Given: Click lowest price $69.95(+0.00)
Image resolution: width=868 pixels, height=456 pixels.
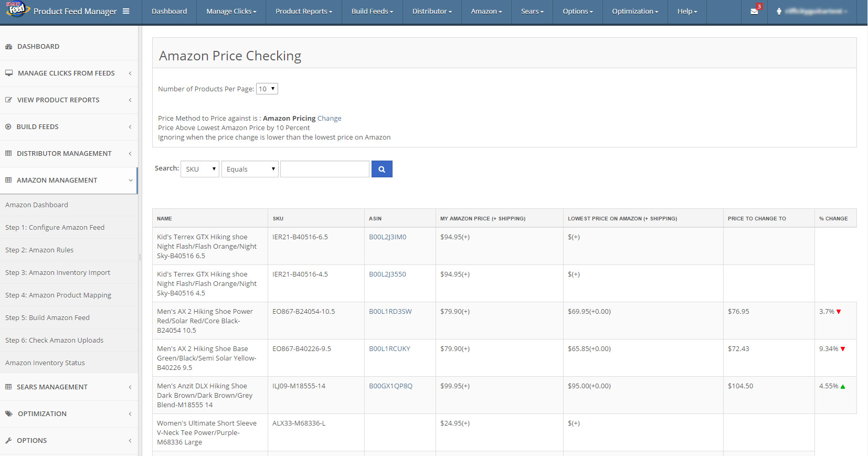Looking at the screenshot, I should (589, 312).
